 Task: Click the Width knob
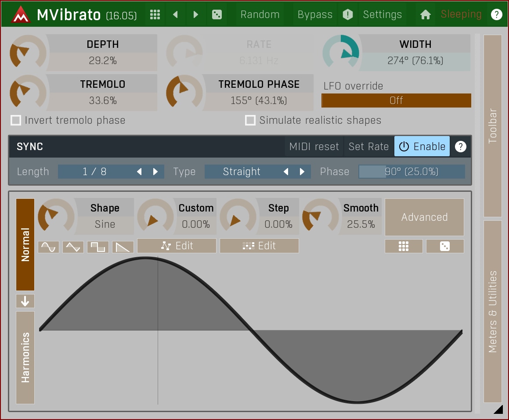coord(341,53)
